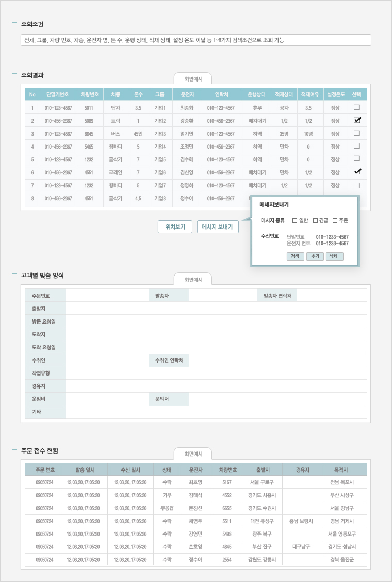Screen dimensions: 392x582
Task: Tick the 주문 message type checkbox
Action: point(335,221)
